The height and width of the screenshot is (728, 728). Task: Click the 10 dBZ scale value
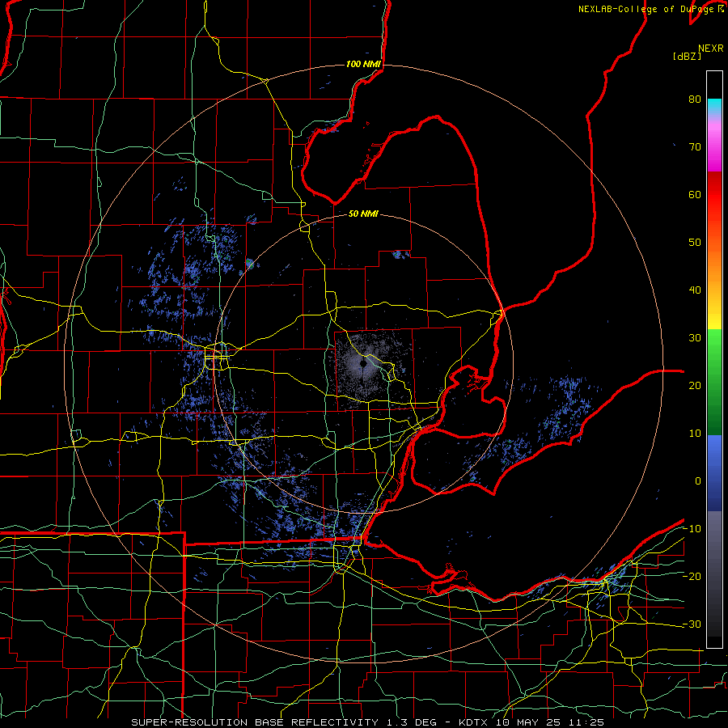(x=695, y=434)
